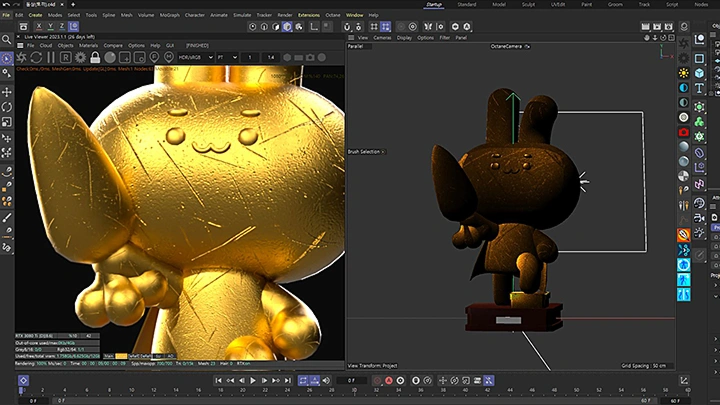Open the viewport Filter menu
Viewport: 720px width, 405px height.
tap(444, 38)
